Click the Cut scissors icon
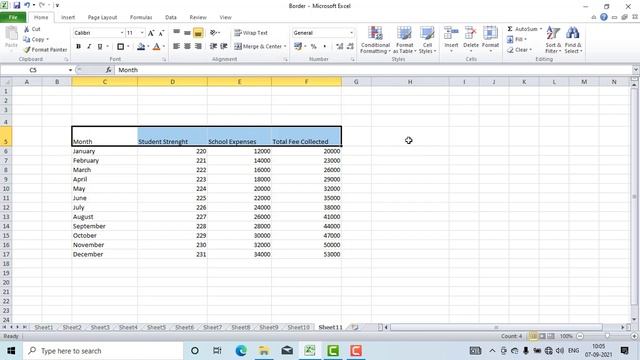Image resolution: width=640 pixels, height=360 pixels. [27, 29]
